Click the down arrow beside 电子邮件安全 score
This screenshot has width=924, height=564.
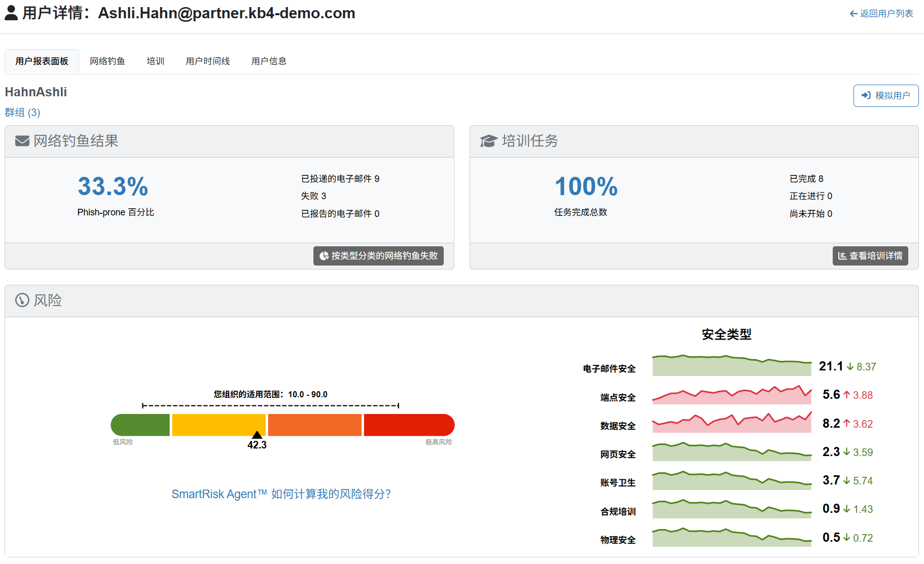pyautogui.click(x=850, y=366)
